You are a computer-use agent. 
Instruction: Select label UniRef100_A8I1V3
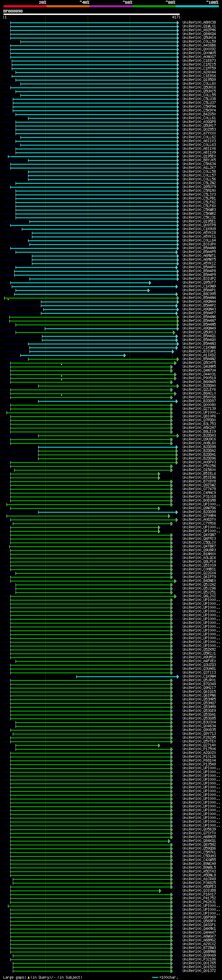click(199, 141)
